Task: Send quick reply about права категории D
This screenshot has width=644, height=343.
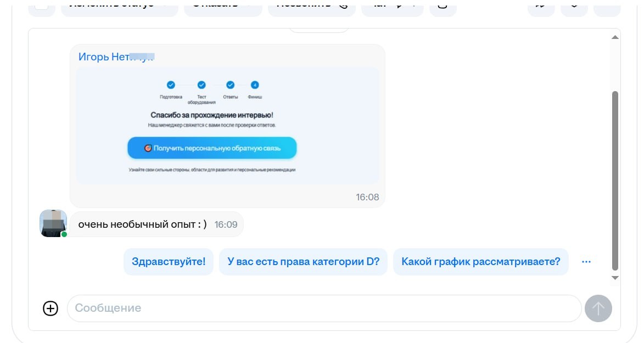Action: point(303,262)
